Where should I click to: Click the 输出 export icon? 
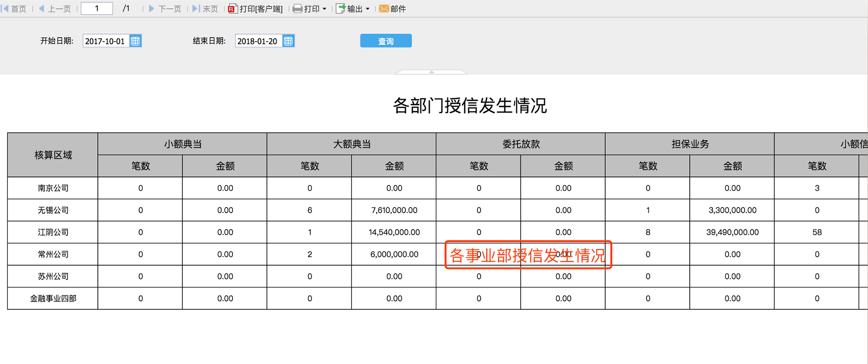341,9
